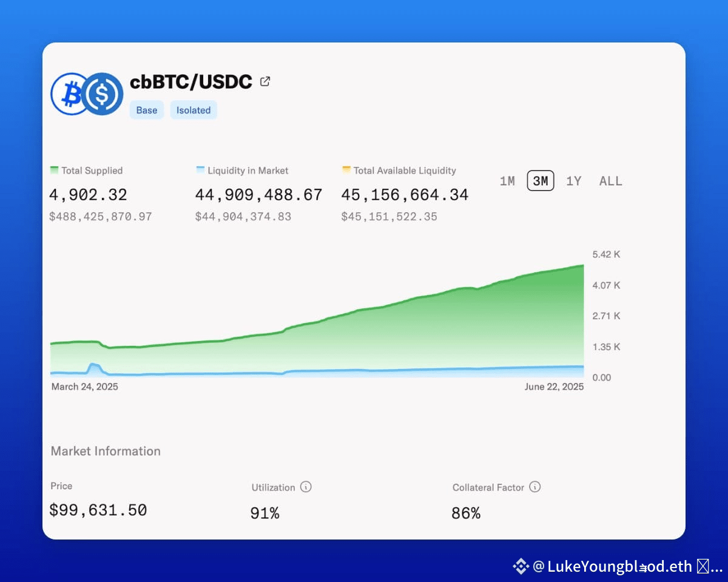Select the 91% utilization value
This screenshot has height=582, width=728.
click(265, 513)
